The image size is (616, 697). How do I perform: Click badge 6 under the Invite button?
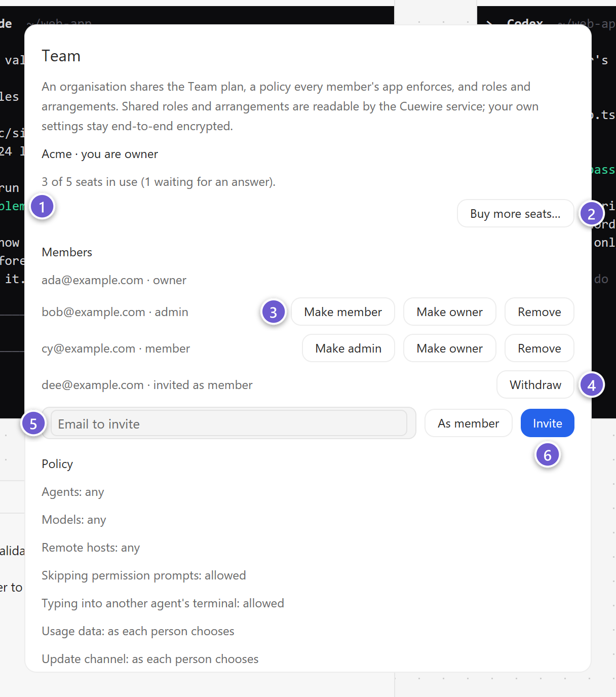coord(548,455)
